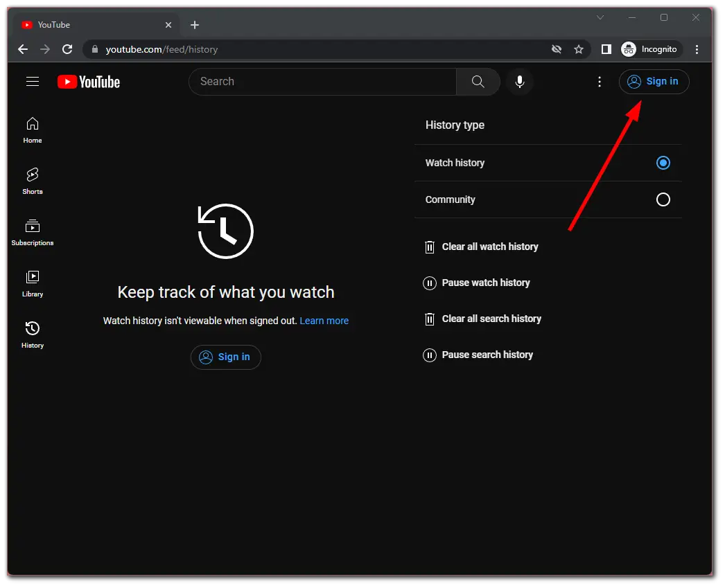
Task: Click Clear all search history
Action: pyautogui.click(x=482, y=319)
